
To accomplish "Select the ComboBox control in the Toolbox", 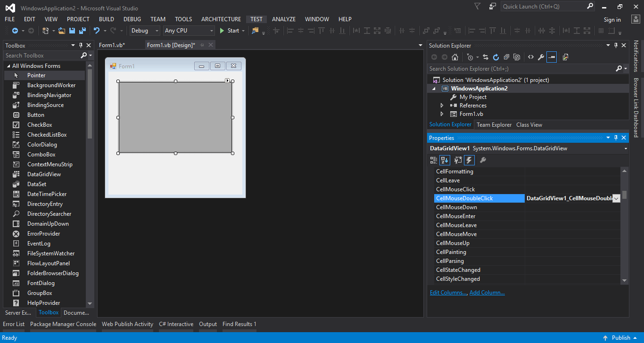I will (x=45, y=155).
